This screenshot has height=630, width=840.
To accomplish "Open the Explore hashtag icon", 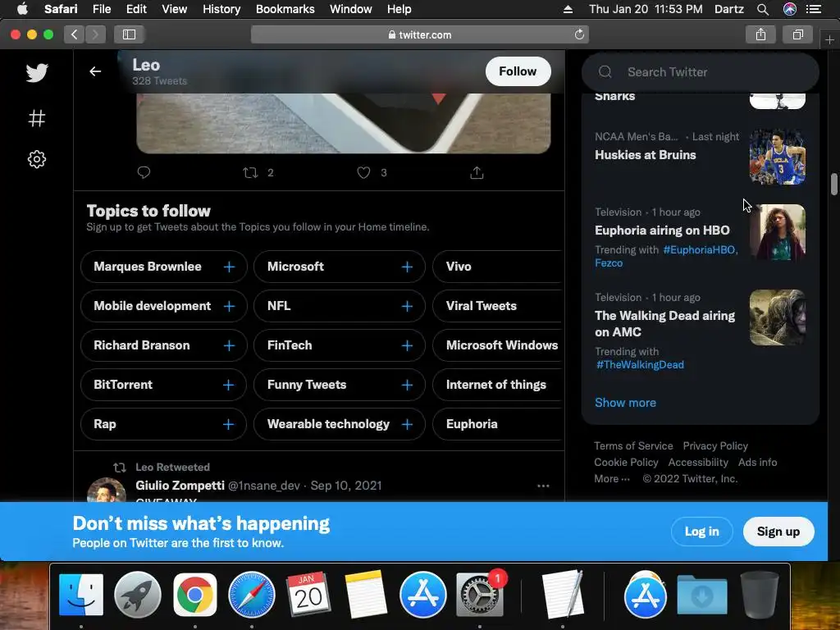I will tap(37, 118).
